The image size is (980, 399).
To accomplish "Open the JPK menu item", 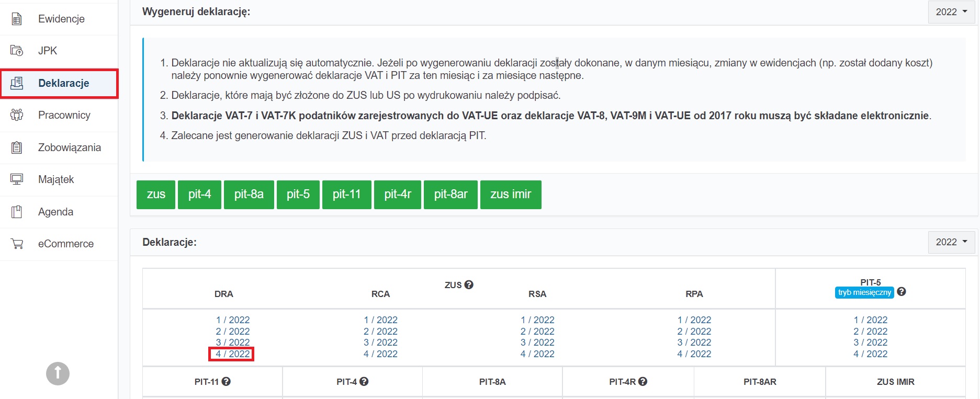I will 59,51.
